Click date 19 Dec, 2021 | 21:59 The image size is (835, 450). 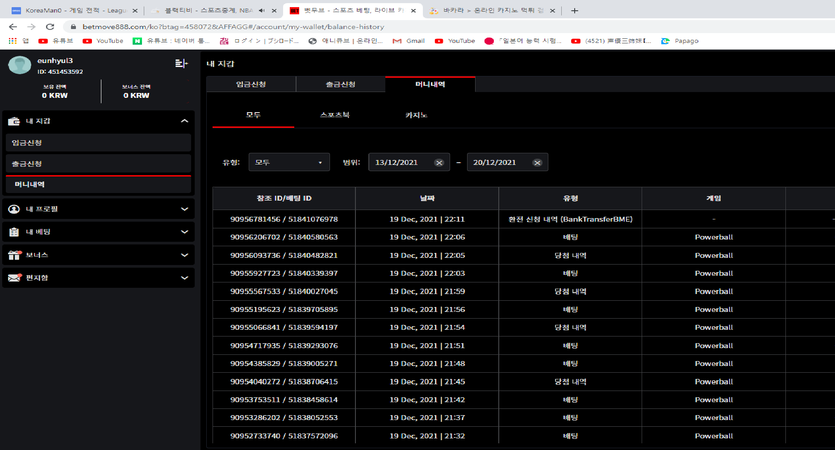pos(427,291)
